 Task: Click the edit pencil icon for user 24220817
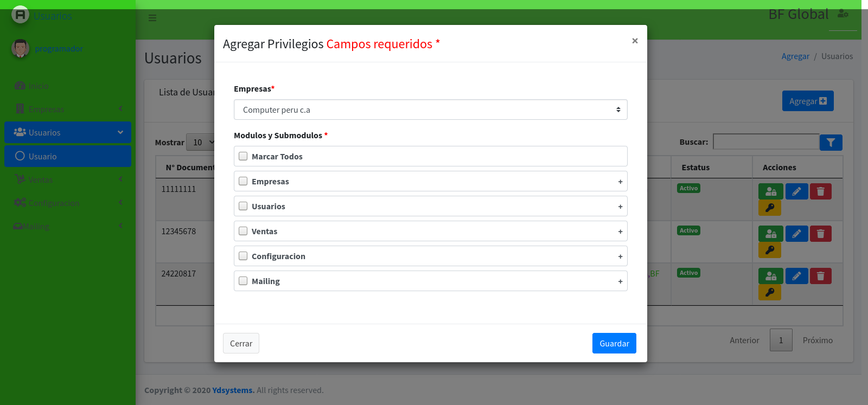(796, 276)
